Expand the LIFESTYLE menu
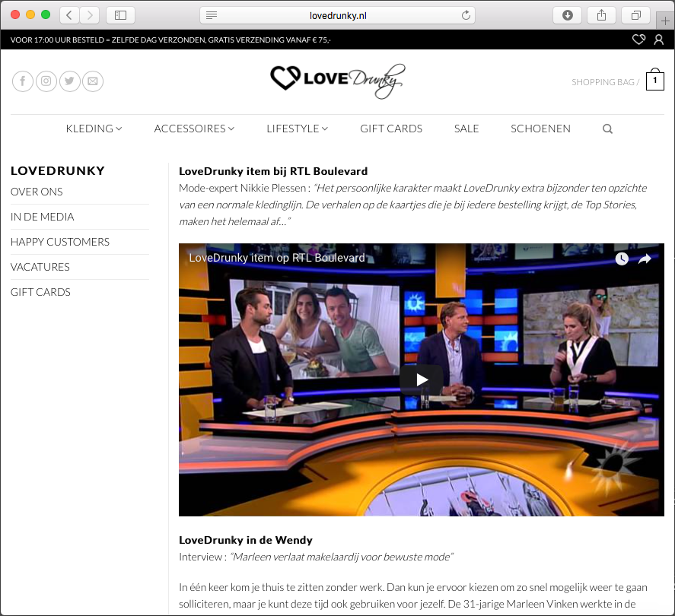Screen dimensions: 675x616 pyautogui.click(x=297, y=129)
